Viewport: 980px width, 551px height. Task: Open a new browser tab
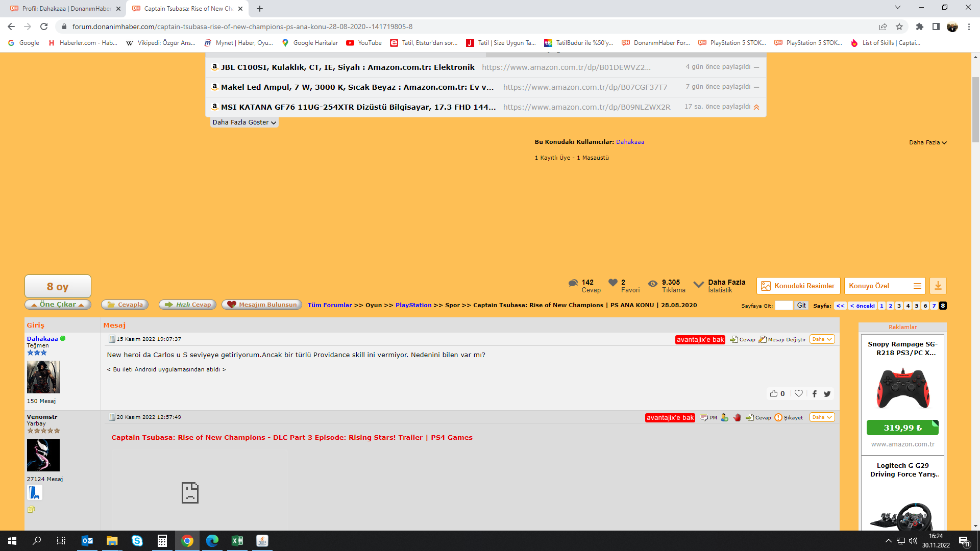[x=260, y=9]
